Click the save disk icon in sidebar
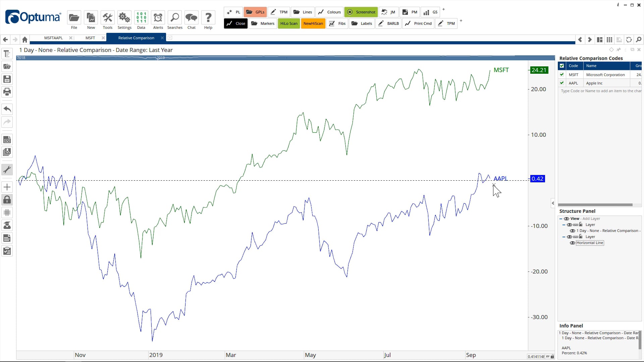The width and height of the screenshot is (644, 362). (x=7, y=79)
